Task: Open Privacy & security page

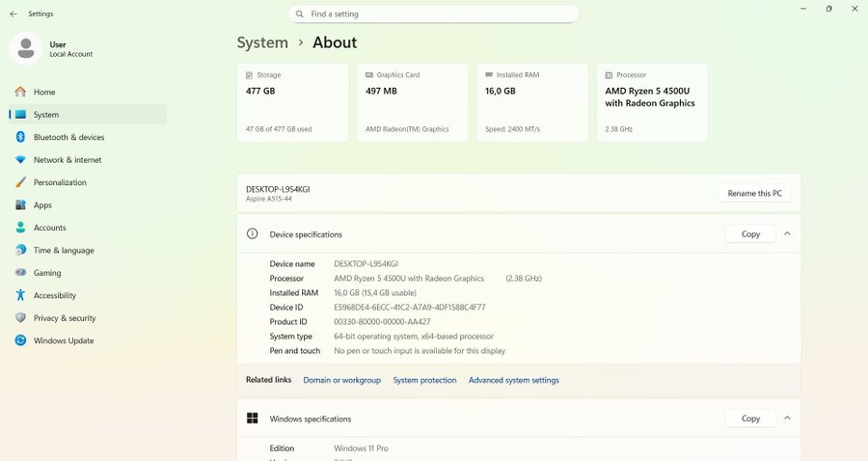Action: pos(65,318)
